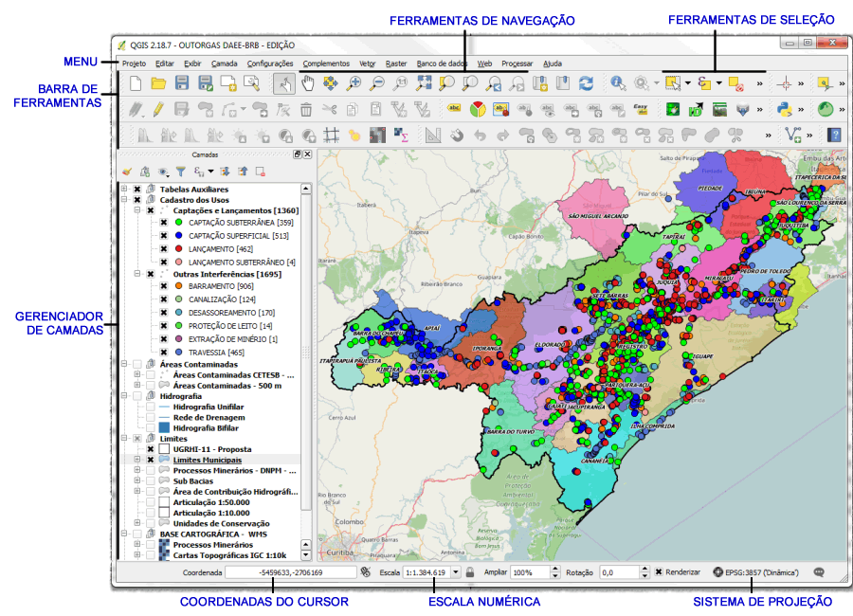Expand the Tabelas Auxiliares group
Image resolution: width=853 pixels, height=616 pixels.
[124, 190]
